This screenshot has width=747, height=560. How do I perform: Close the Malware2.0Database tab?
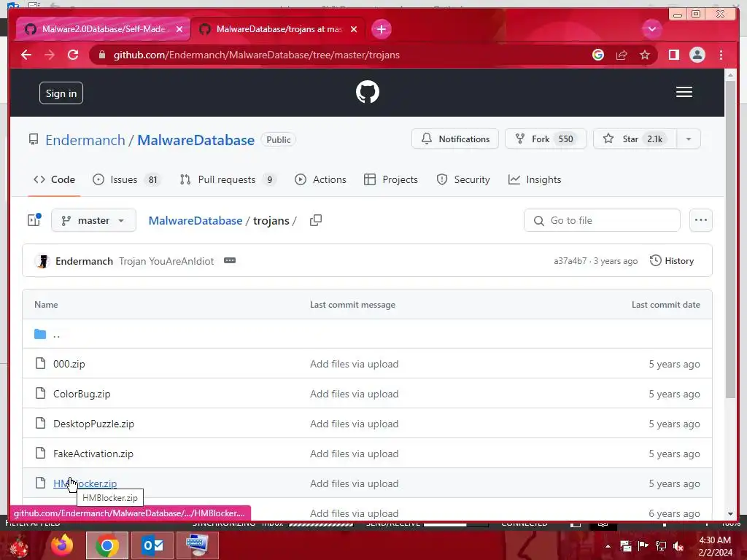coord(179,29)
